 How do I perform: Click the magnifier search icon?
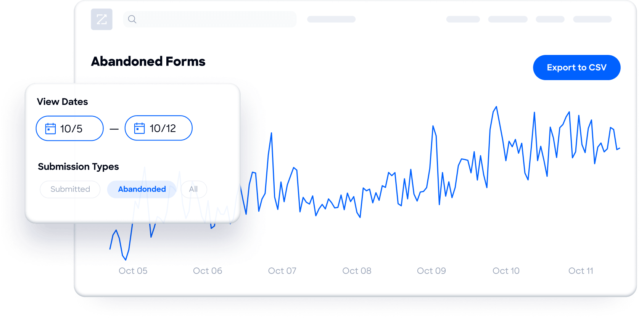tap(132, 19)
